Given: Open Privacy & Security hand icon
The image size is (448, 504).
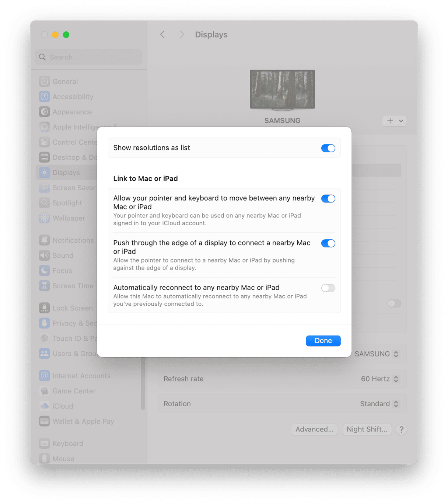Looking at the screenshot, I should [45, 323].
